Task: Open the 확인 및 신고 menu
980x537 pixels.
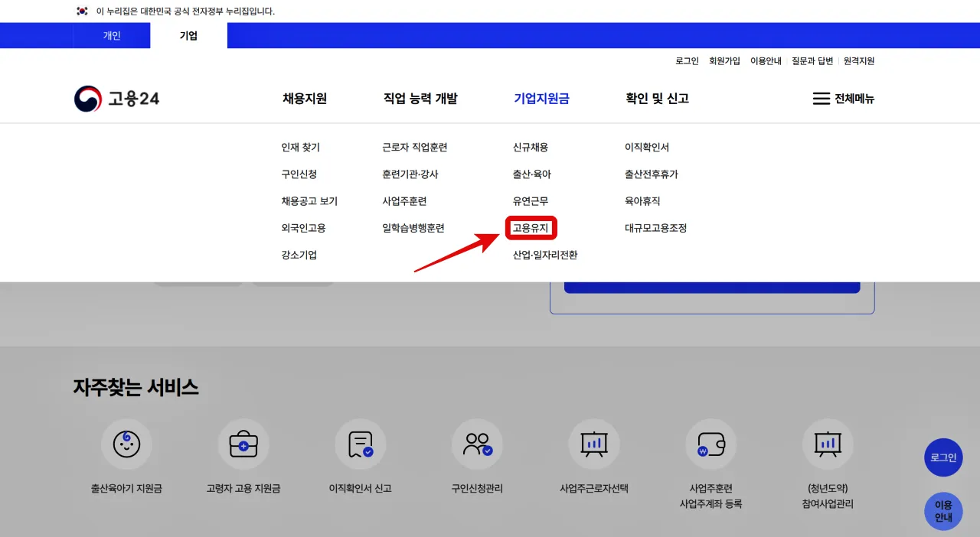Action: 657,98
